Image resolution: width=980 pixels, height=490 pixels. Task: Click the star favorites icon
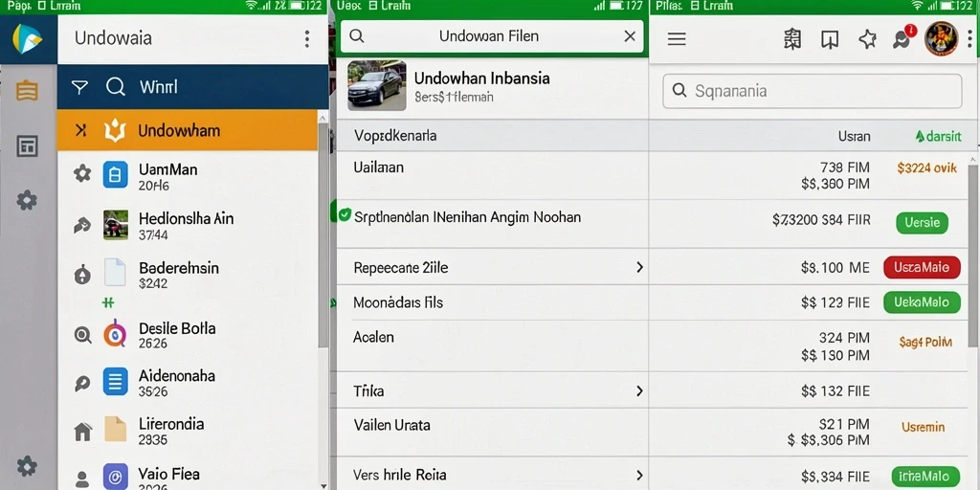(867, 39)
